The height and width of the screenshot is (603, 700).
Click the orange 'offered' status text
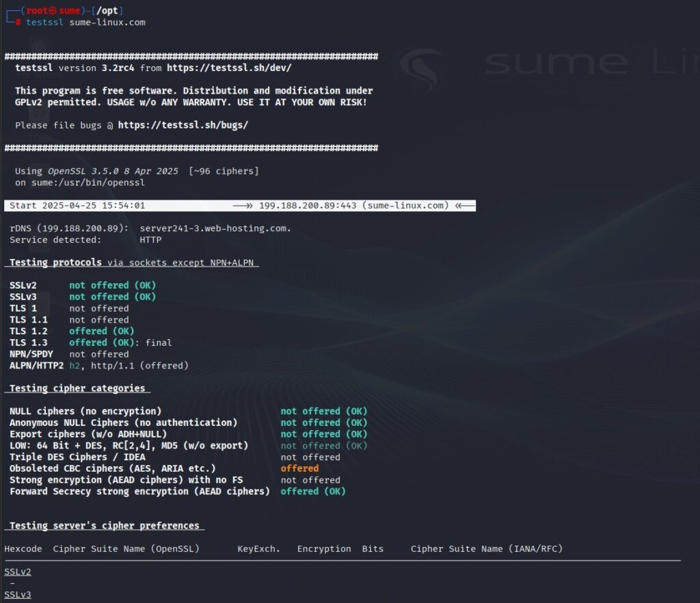[299, 468]
